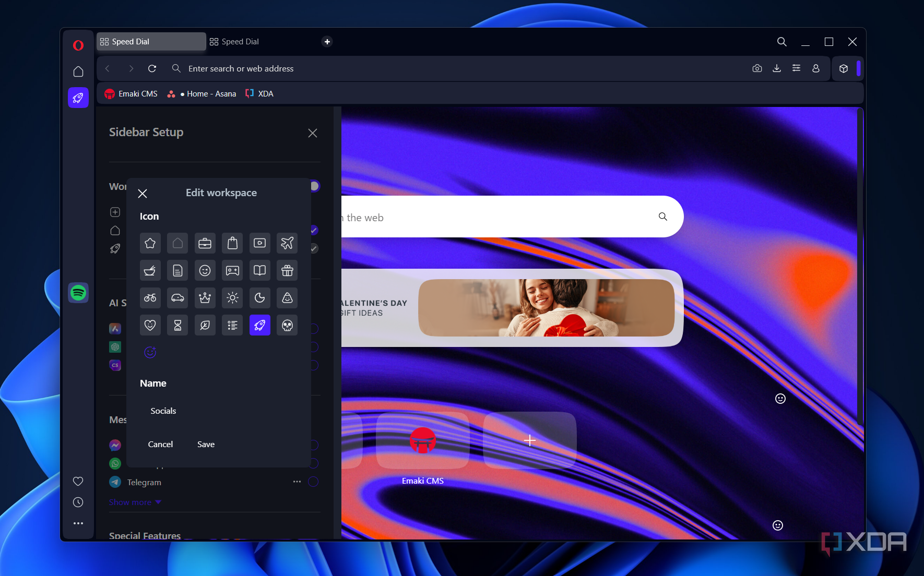Expand Show more messengers

(135, 502)
